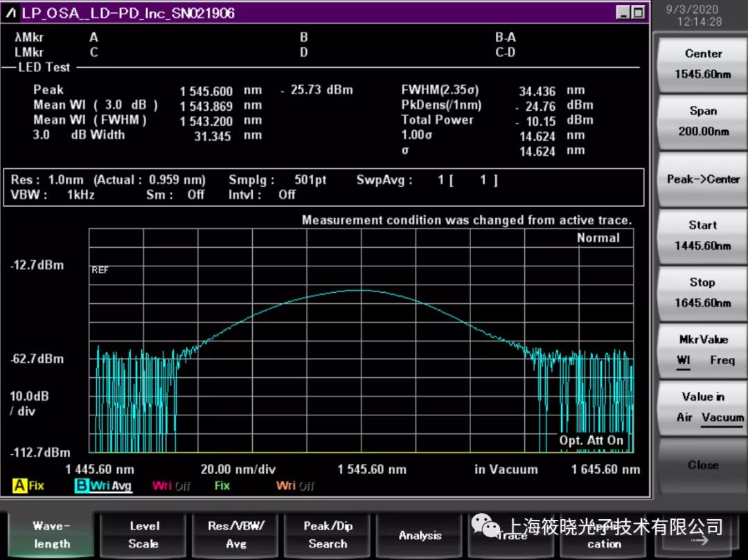Image resolution: width=748 pixels, height=560 pixels.
Task: Open the Wavelength menu tab
Action: point(51,535)
